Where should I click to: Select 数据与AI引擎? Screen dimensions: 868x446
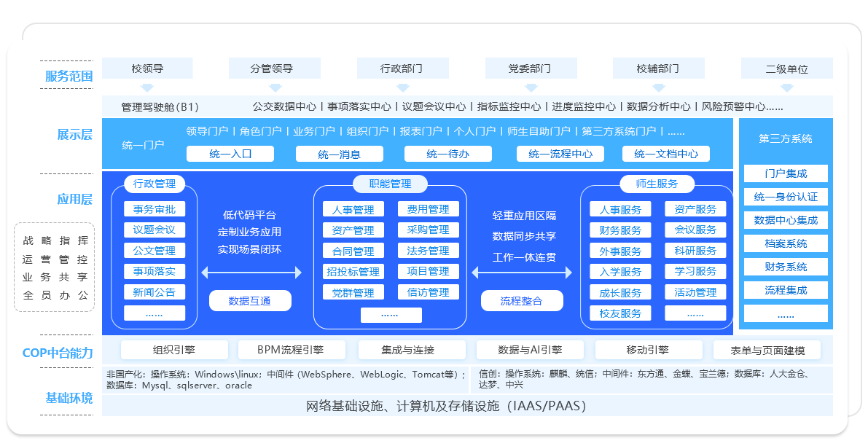(530, 349)
